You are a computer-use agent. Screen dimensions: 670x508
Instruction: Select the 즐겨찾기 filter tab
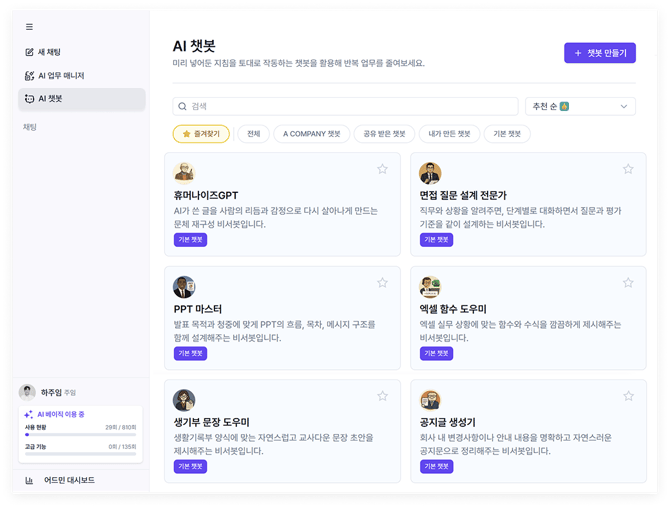pyautogui.click(x=201, y=134)
